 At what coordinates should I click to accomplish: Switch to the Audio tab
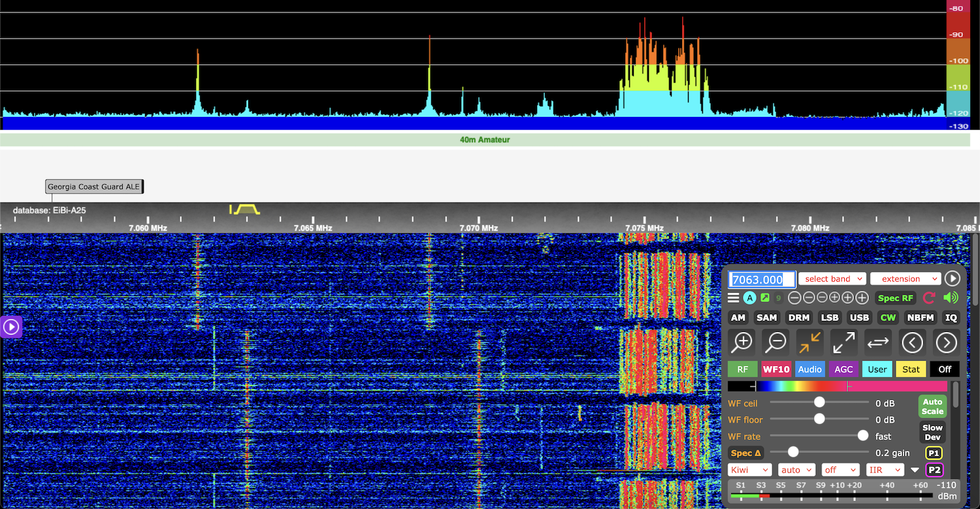809,369
